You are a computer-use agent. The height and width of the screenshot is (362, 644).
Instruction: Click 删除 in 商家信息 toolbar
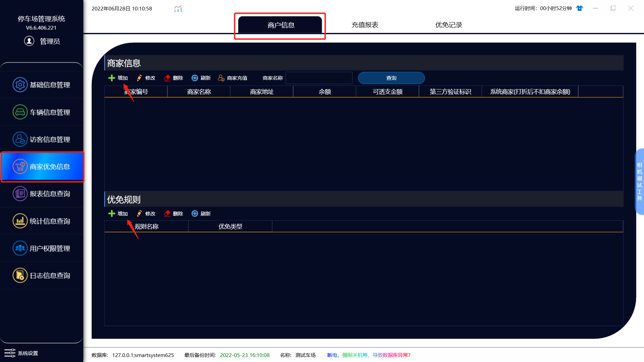pyautogui.click(x=173, y=78)
